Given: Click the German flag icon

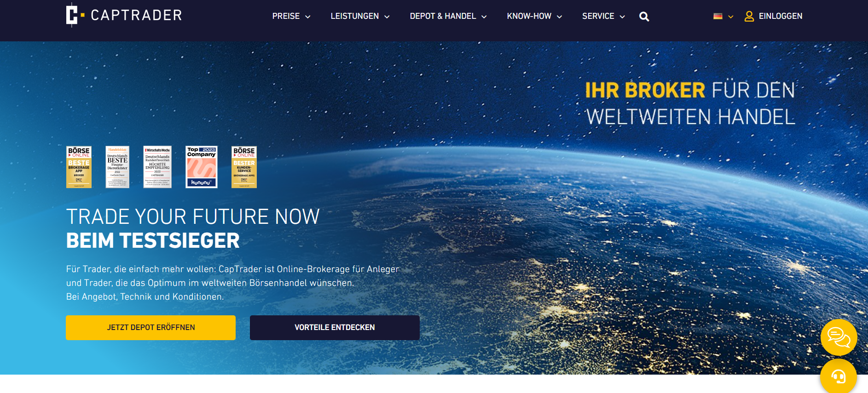Looking at the screenshot, I should [718, 16].
